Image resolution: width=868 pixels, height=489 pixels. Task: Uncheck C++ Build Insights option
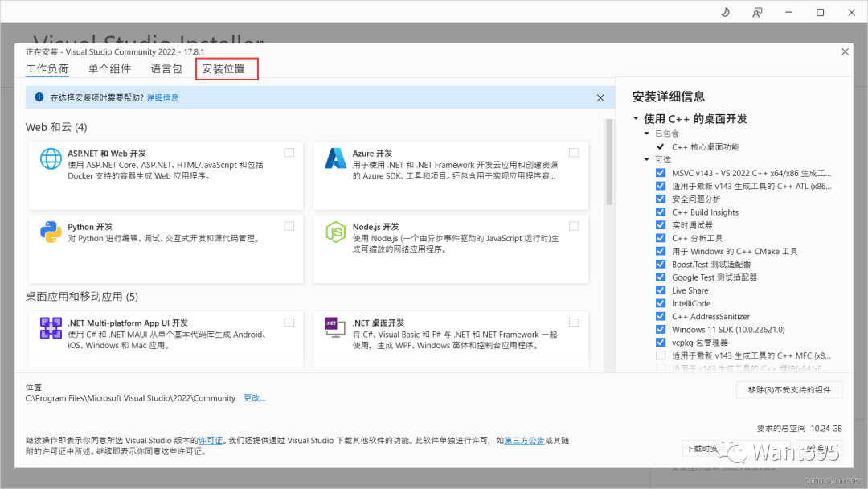pyautogui.click(x=661, y=212)
